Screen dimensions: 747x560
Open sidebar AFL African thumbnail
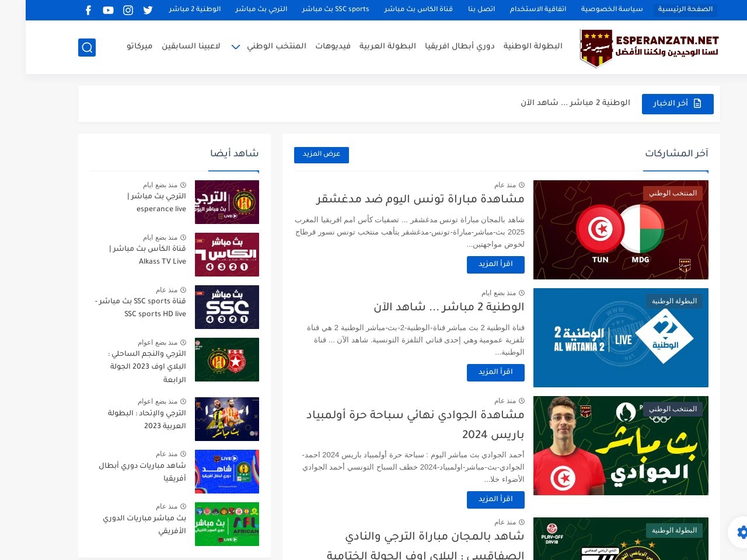tap(227, 524)
